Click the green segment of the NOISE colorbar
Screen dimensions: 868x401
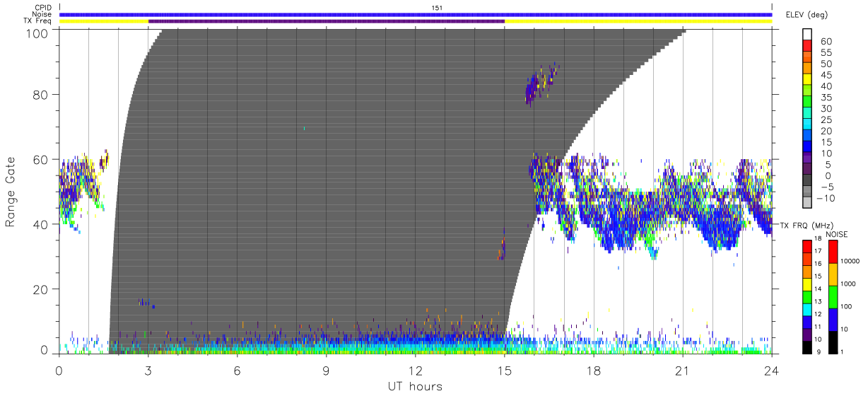point(834,297)
